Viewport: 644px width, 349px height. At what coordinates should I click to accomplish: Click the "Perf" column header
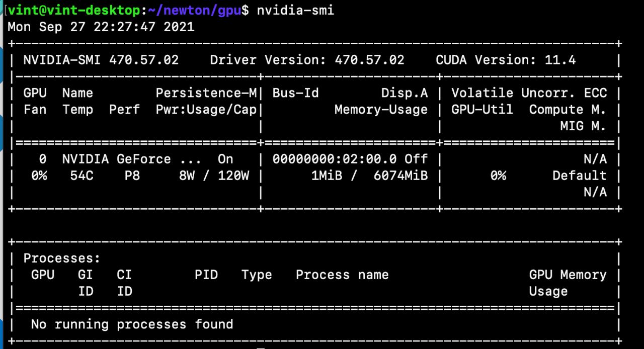click(124, 110)
